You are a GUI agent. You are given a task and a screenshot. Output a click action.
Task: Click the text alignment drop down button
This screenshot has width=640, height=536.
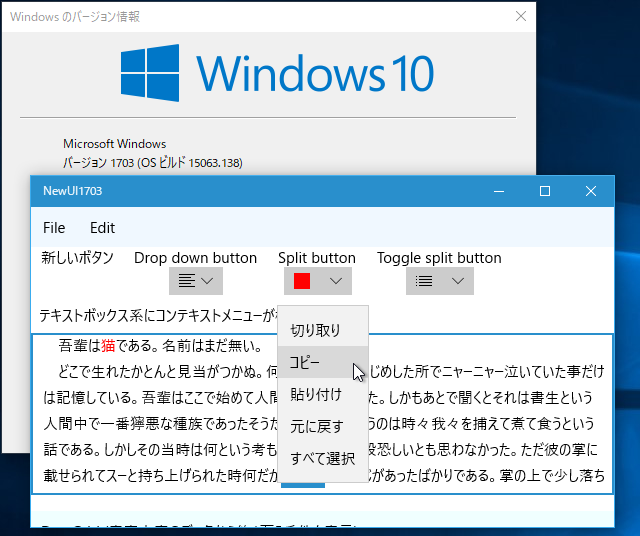(196, 281)
